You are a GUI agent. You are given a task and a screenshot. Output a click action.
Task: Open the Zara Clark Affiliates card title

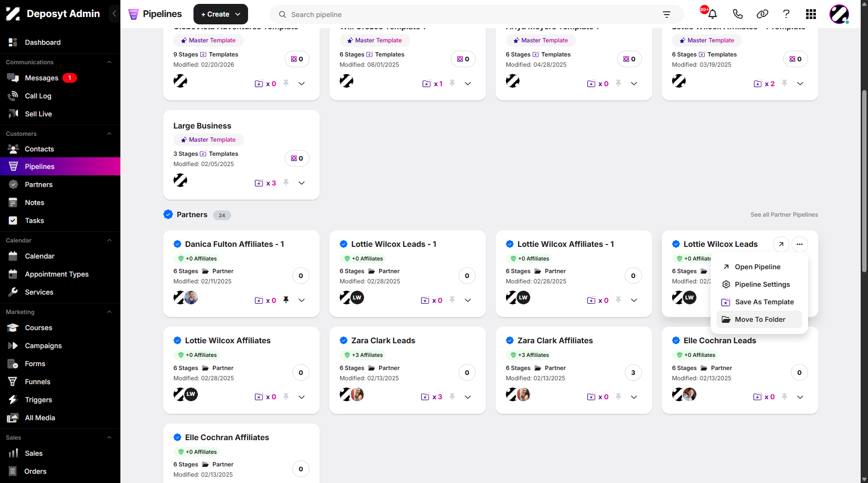pyautogui.click(x=555, y=341)
